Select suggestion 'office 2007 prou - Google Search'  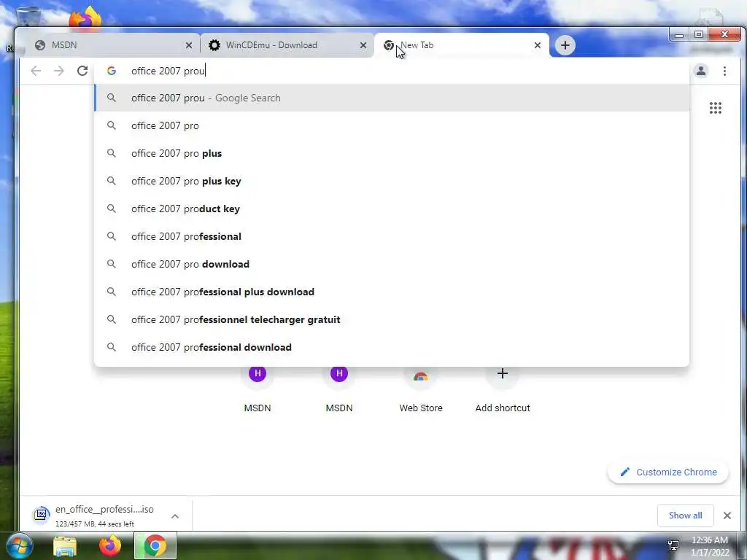[392, 98]
